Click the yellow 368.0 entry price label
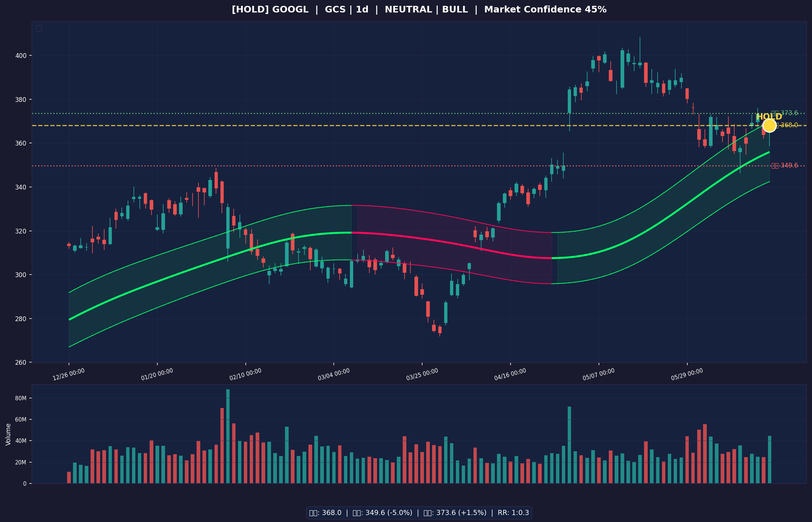This screenshot has height=522, width=812. [787, 125]
